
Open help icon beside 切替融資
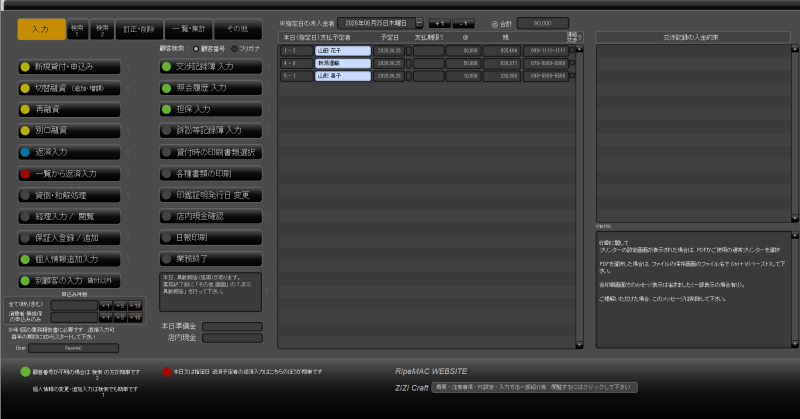point(128,88)
